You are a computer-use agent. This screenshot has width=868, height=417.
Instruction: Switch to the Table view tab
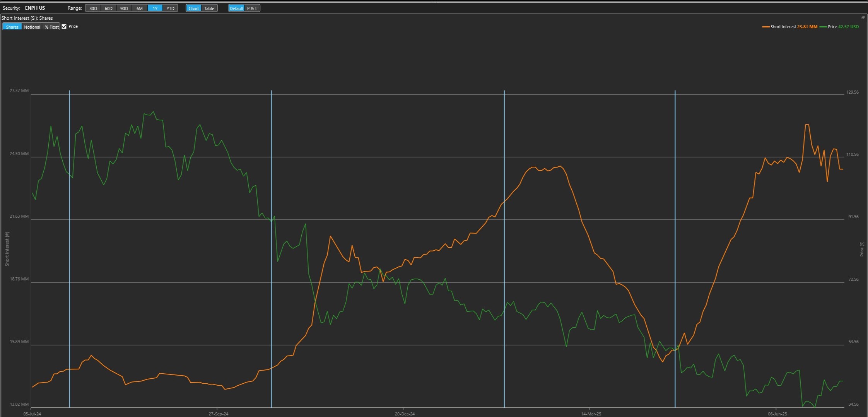click(209, 8)
